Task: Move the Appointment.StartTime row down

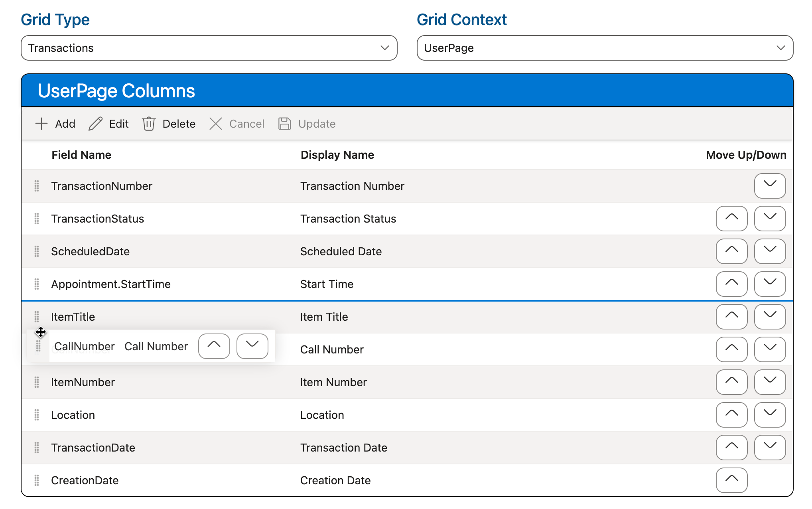Action: tap(770, 284)
